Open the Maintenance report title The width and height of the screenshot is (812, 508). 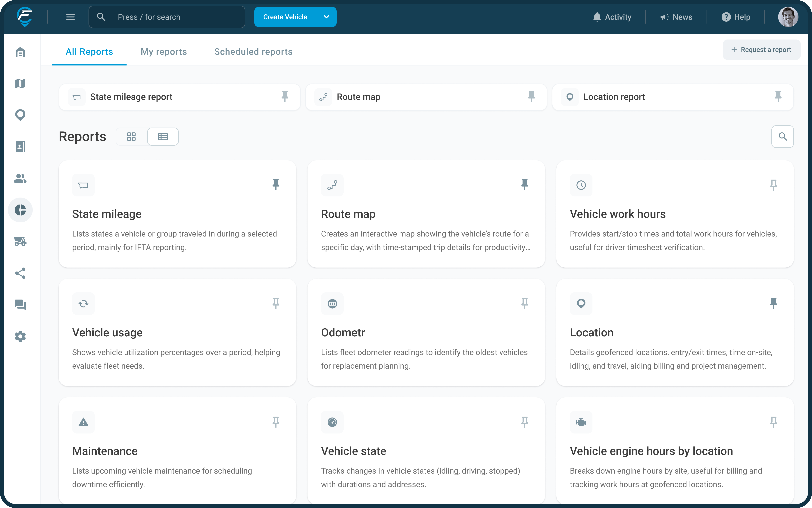tap(105, 451)
